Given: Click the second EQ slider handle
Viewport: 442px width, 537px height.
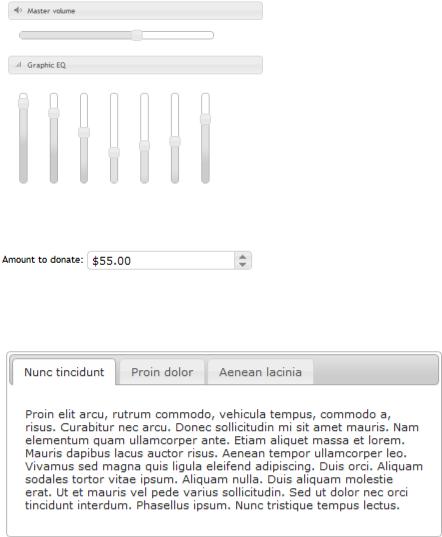Looking at the screenshot, I should point(54,113).
